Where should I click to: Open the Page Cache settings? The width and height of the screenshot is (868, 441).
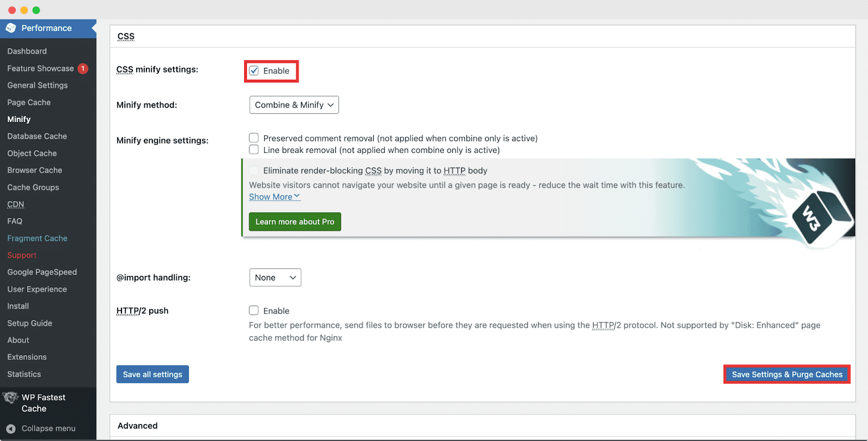(29, 102)
